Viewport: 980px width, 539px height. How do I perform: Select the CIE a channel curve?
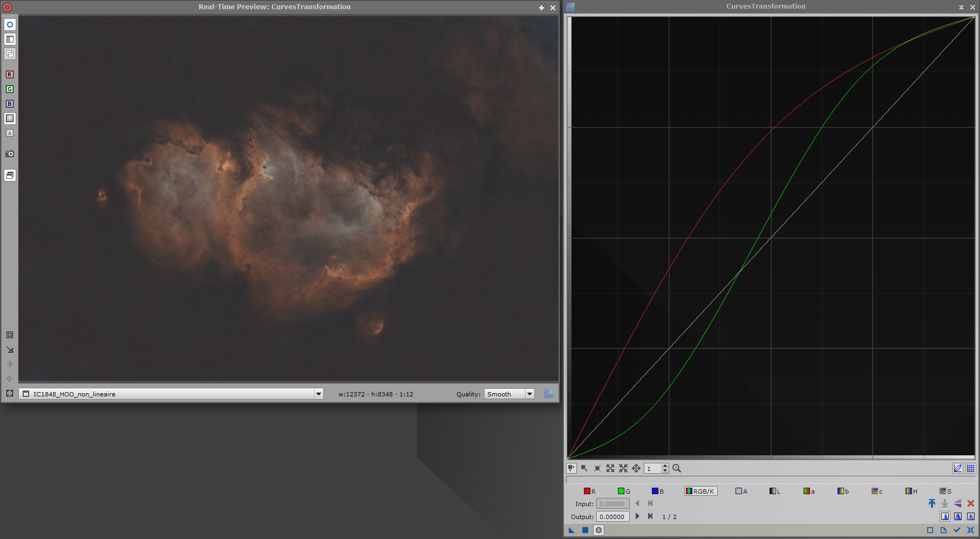(809, 491)
